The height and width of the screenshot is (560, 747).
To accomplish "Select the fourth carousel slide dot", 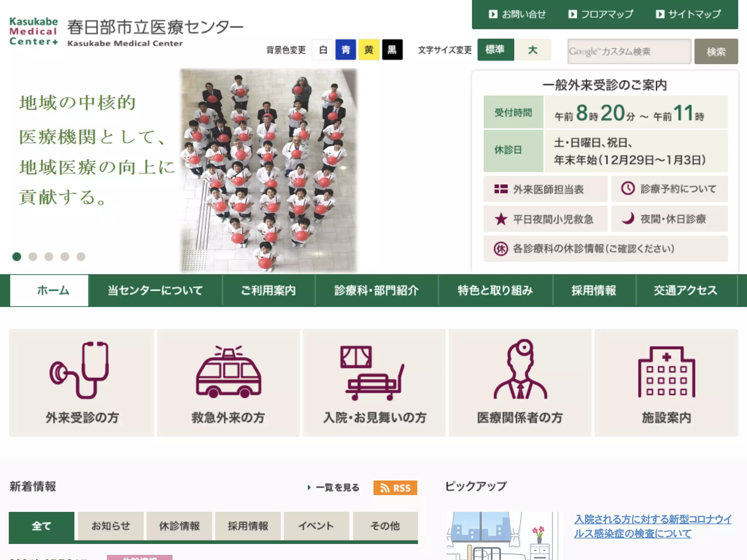I will 65,257.
